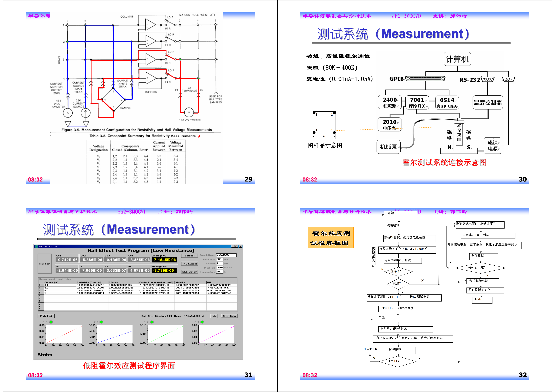Click the GPIB connector icon
The image size is (555, 392).
tap(425, 79)
